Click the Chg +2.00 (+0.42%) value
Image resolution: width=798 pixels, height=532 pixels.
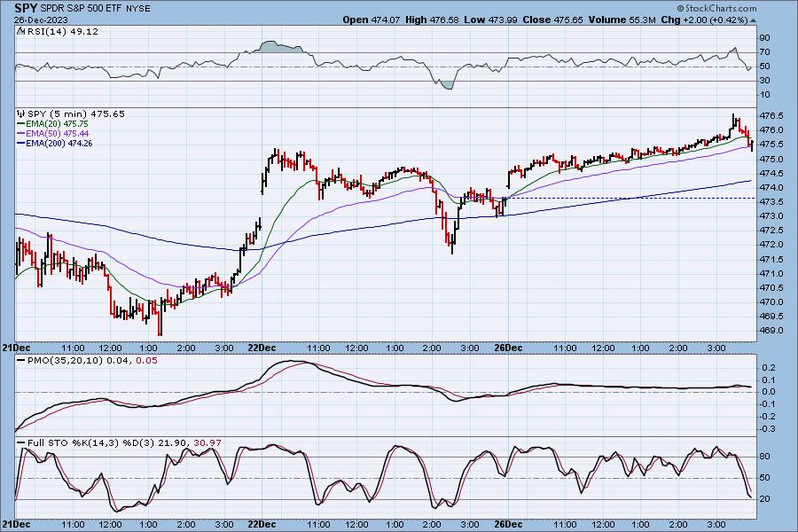click(704, 20)
